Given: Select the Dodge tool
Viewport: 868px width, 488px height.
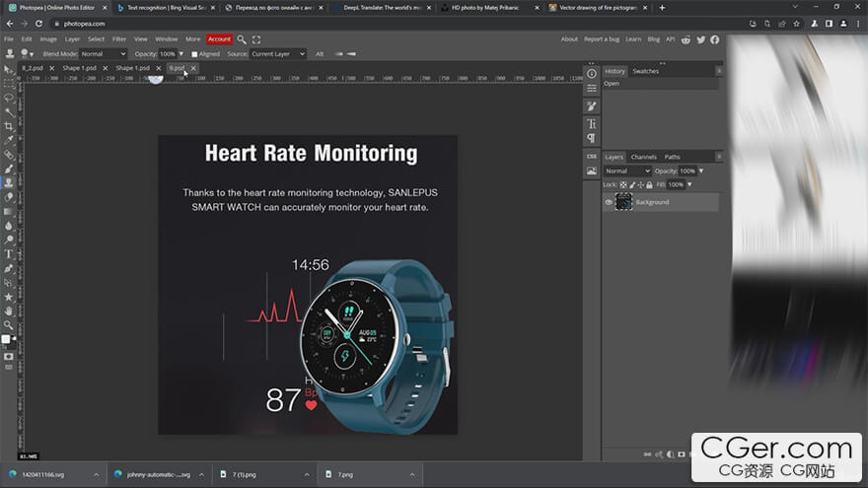Looking at the screenshot, I should click(8, 240).
